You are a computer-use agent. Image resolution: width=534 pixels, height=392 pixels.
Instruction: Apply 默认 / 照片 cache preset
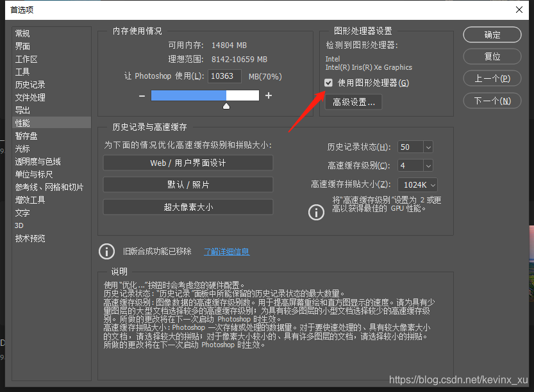coord(188,184)
